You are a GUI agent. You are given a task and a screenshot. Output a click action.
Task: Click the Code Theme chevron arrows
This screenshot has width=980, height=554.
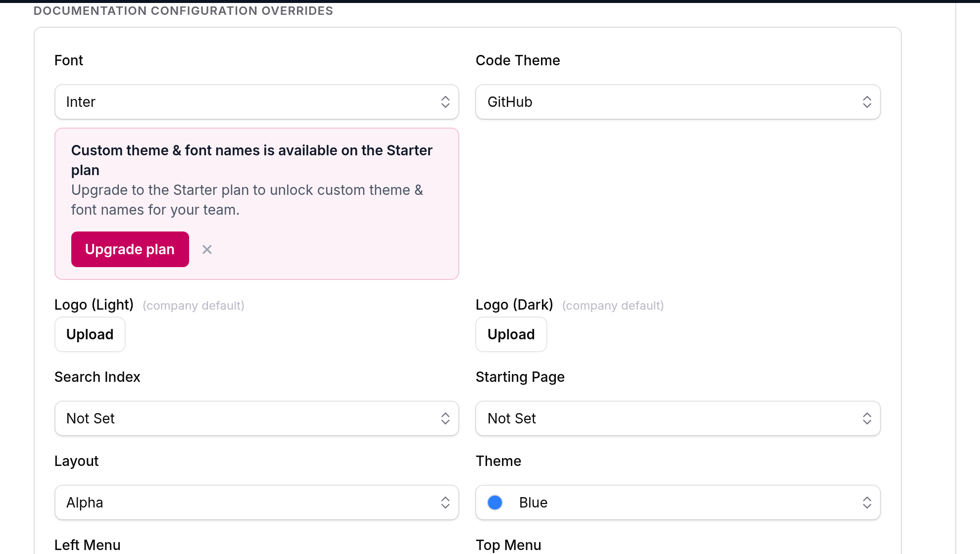pos(867,102)
